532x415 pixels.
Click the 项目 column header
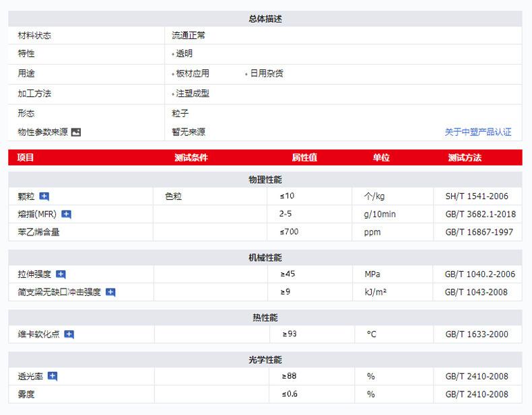(x=26, y=158)
